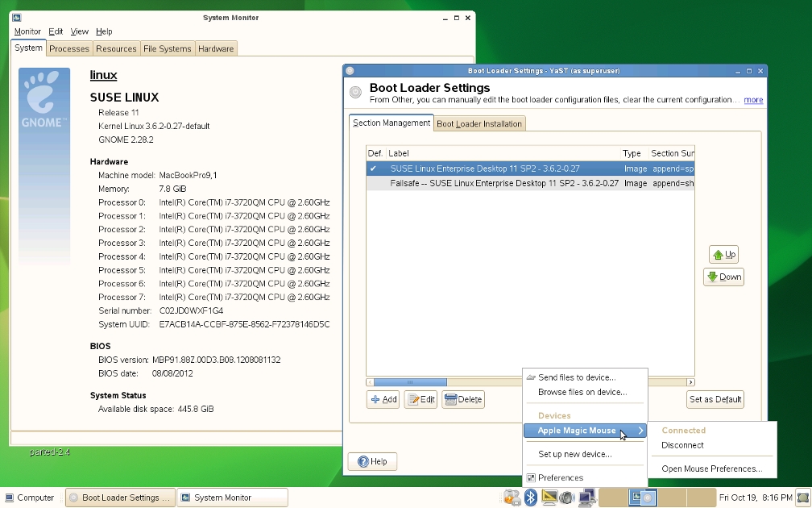Image resolution: width=812 pixels, height=508 pixels.
Task: Choose Browse files on device
Action: [585, 392]
